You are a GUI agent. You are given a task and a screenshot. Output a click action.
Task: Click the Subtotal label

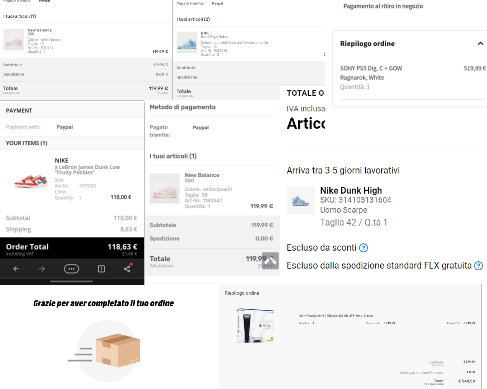[x=18, y=218]
